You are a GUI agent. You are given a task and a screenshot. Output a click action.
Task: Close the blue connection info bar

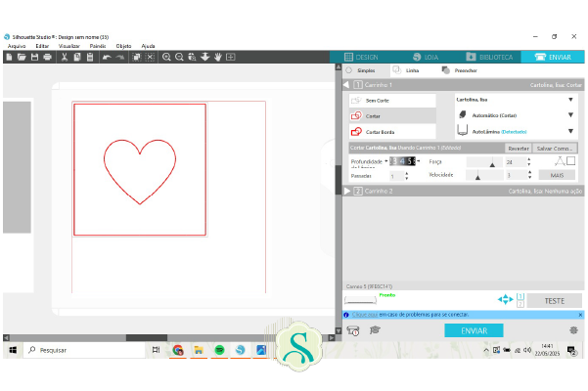point(580,315)
